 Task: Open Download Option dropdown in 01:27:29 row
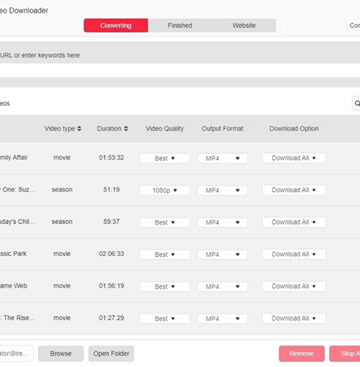tap(294, 319)
